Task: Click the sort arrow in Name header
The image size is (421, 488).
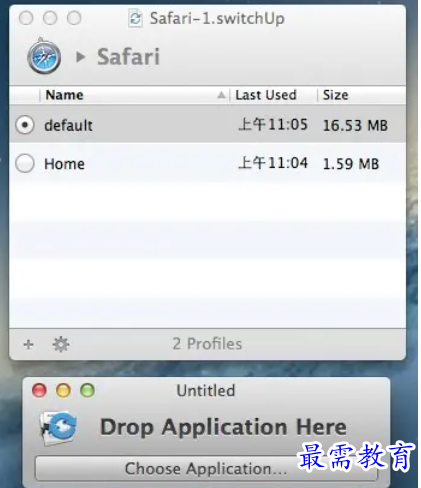Action: coord(221,96)
